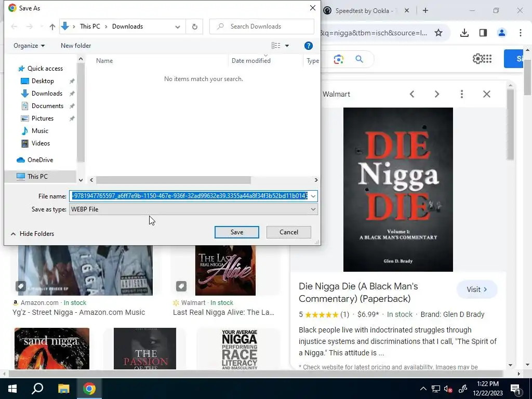Image resolution: width=532 pixels, height=399 pixels.
Task: Open File Explorer from the taskbar
Action: [63, 389]
